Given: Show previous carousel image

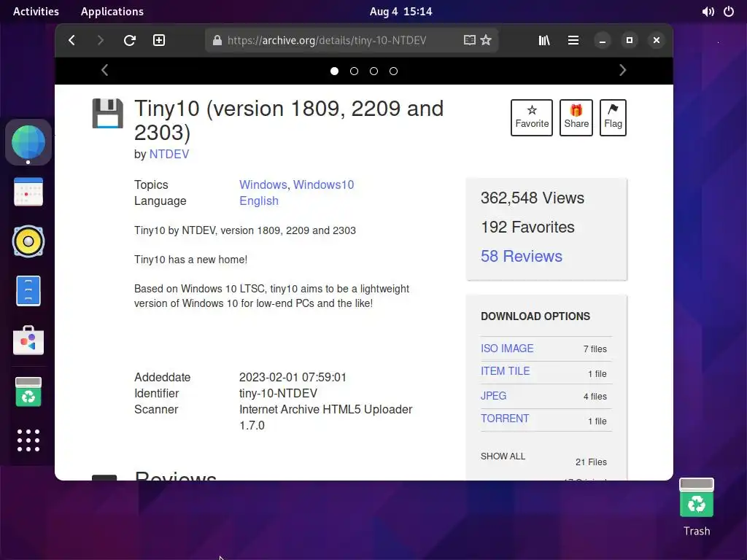Looking at the screenshot, I should click(105, 71).
